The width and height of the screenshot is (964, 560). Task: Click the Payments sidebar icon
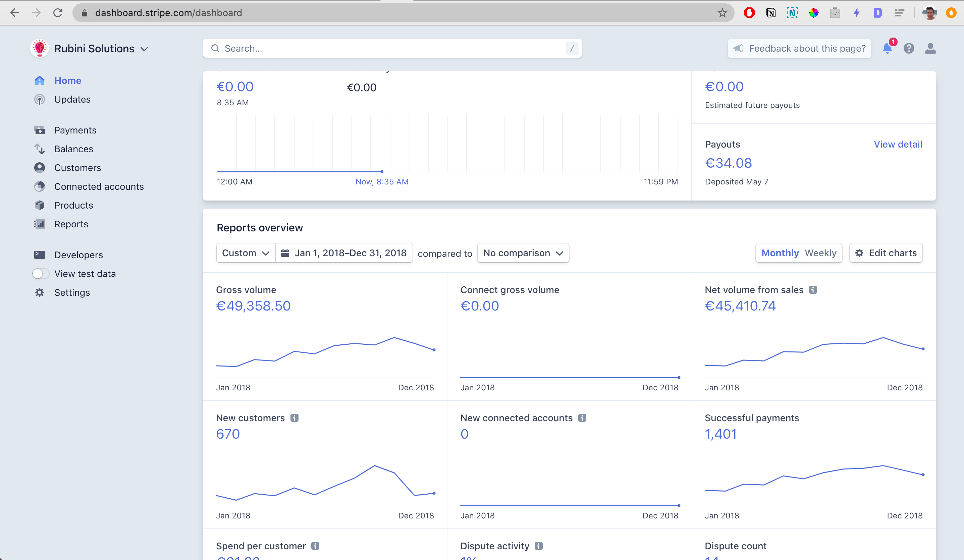39,130
